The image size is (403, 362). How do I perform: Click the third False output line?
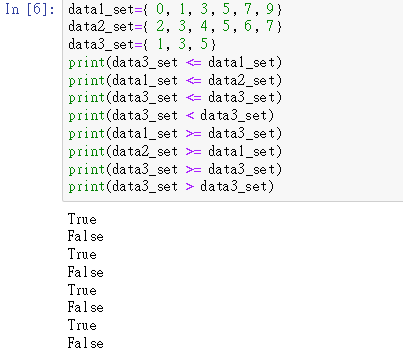click(86, 307)
